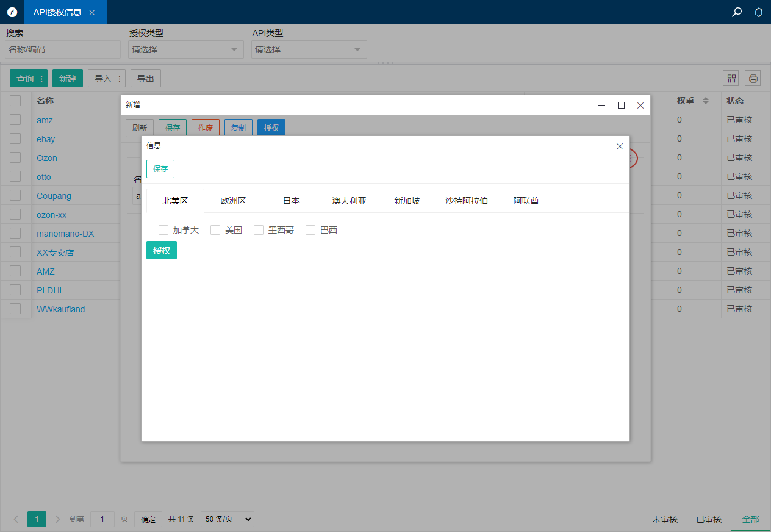The height and width of the screenshot is (532, 771).
Task: Open the column layout grid icon
Action: 731,78
